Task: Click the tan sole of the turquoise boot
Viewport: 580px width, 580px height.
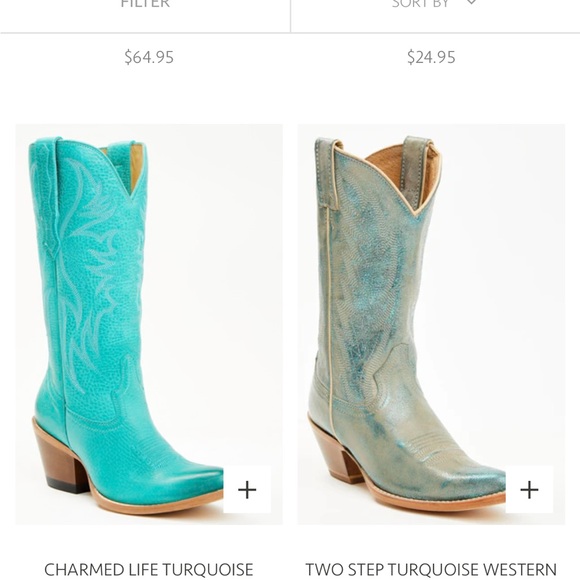Action: click(155, 505)
